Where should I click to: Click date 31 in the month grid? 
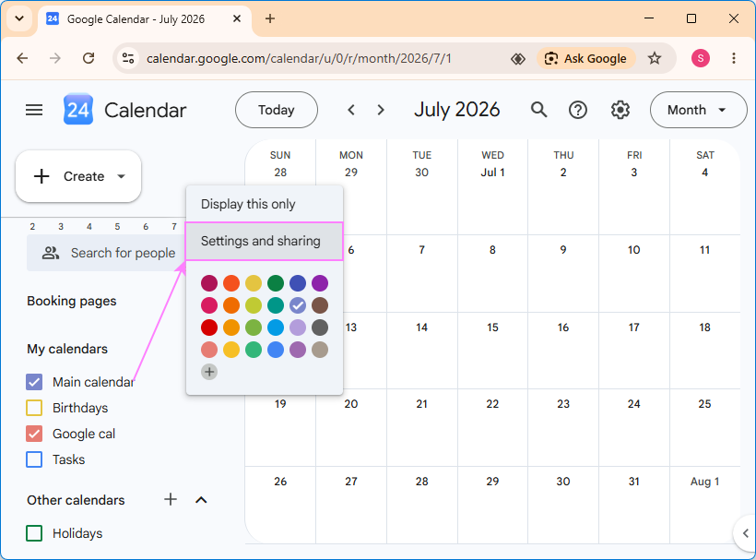[634, 482]
